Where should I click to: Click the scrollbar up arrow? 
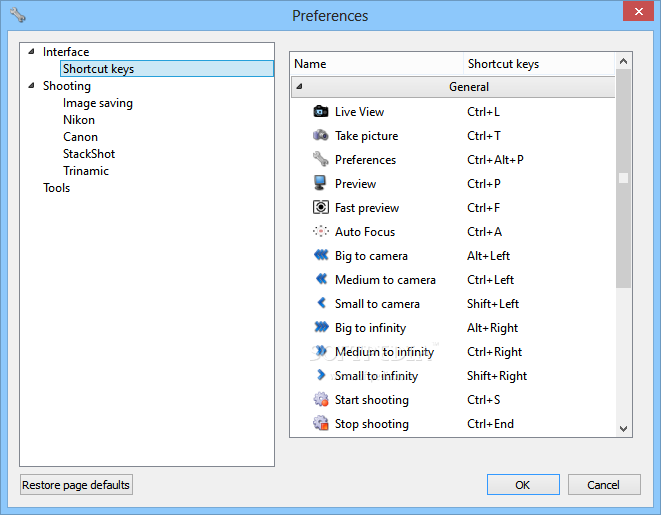tap(623, 61)
